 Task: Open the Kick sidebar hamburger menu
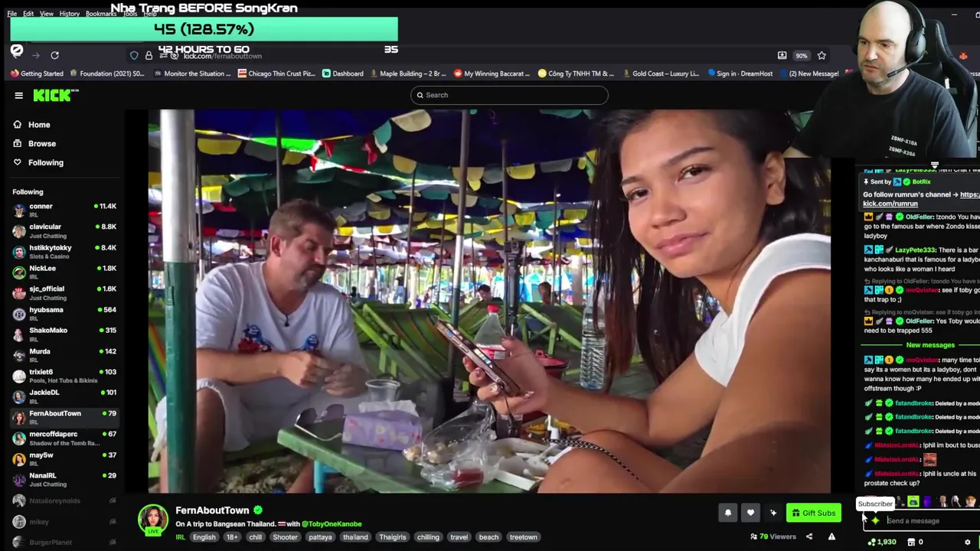tap(18, 96)
